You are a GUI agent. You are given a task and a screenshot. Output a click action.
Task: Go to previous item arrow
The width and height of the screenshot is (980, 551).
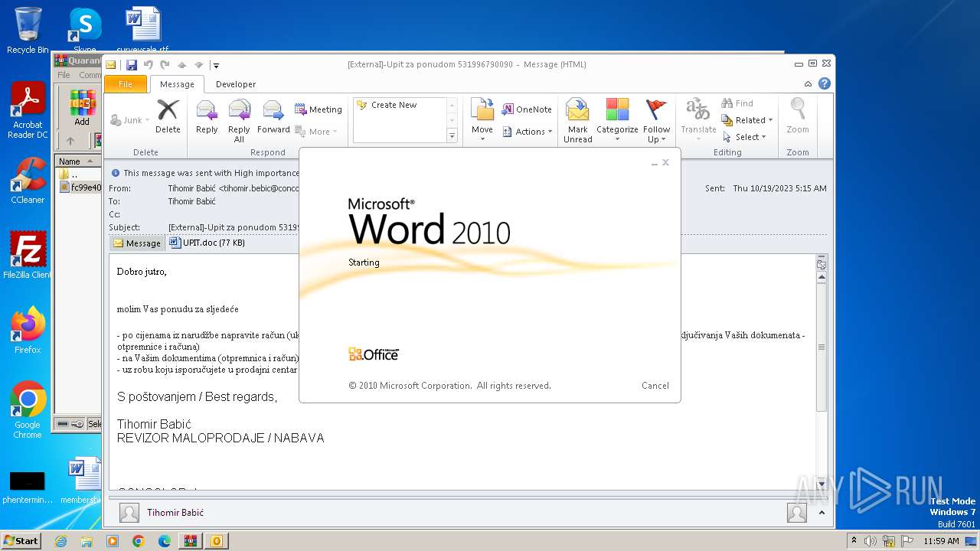[181, 65]
